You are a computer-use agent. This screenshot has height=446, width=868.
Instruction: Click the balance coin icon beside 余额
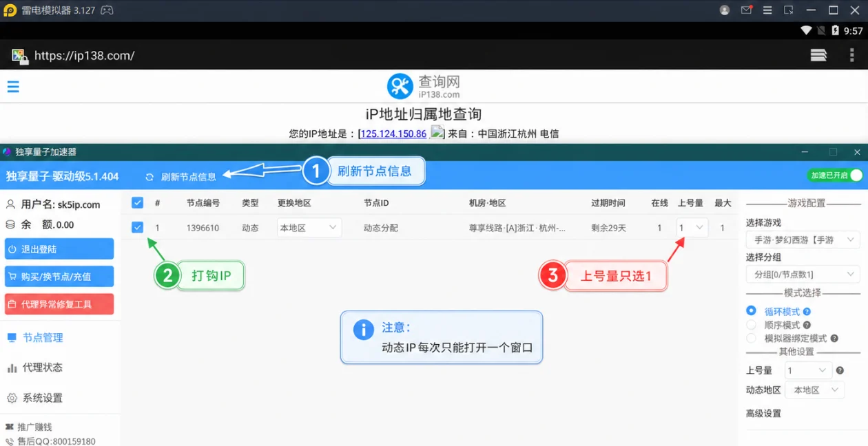(10, 224)
